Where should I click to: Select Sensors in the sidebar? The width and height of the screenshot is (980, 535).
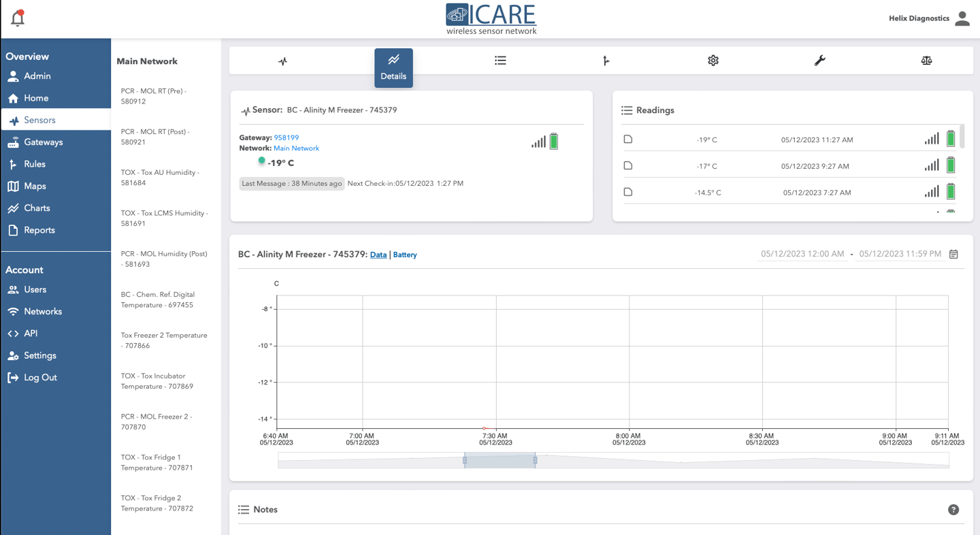[x=56, y=120]
